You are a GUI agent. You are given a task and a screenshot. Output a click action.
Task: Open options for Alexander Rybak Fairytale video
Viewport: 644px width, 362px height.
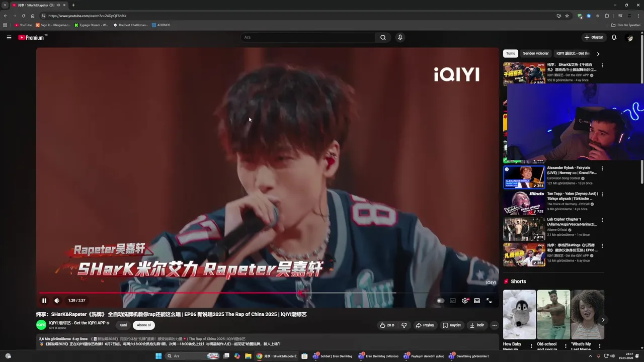[602, 168]
